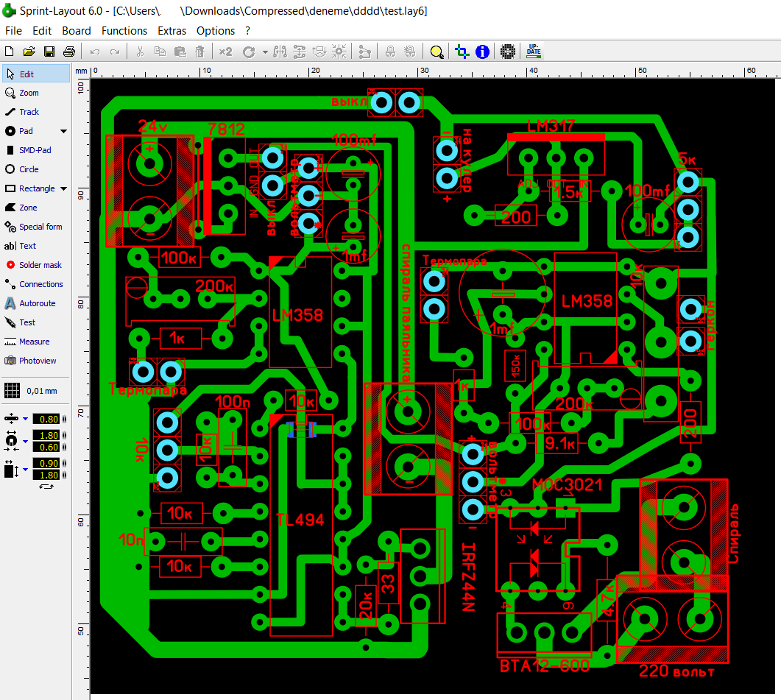Open the Board menu

point(77,30)
